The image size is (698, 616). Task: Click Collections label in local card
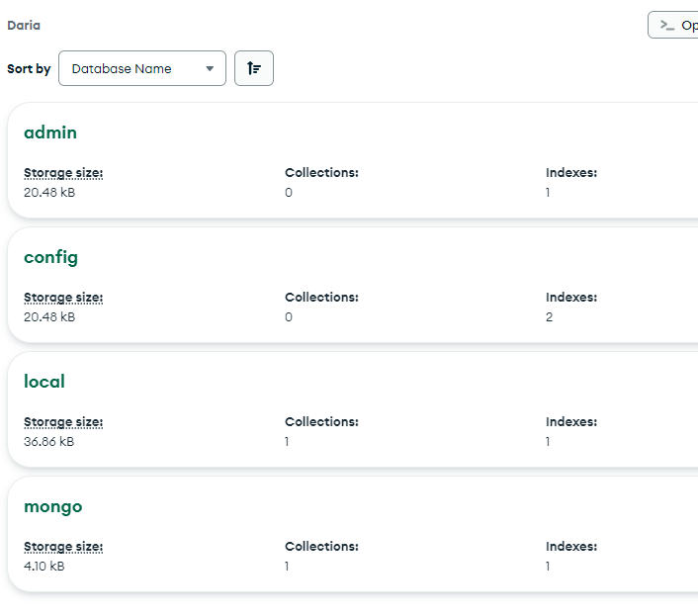point(321,422)
